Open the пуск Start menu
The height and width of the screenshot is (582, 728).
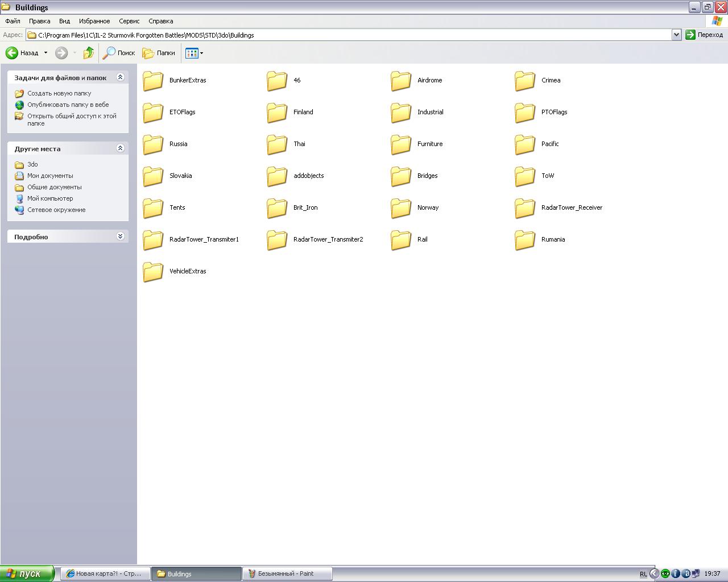pos(27,573)
